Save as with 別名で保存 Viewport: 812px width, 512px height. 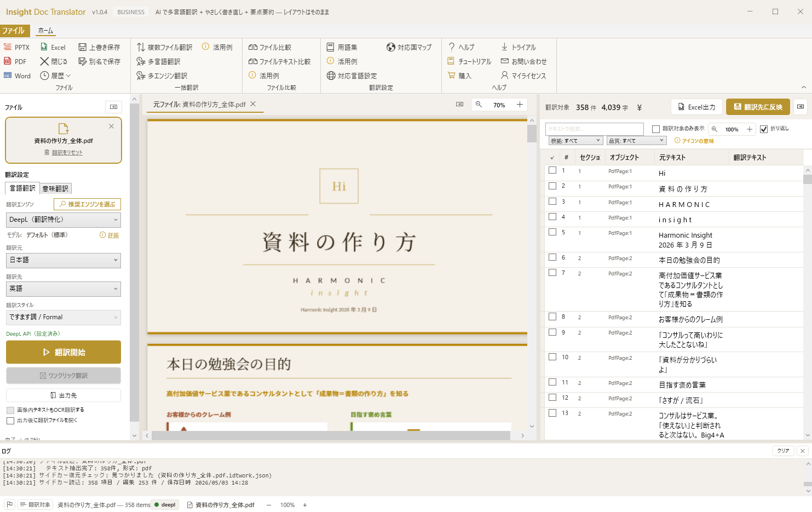tap(99, 61)
